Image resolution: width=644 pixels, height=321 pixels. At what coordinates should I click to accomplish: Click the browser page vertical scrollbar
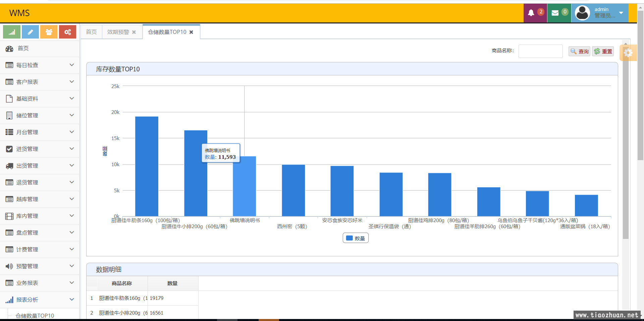pos(640,85)
